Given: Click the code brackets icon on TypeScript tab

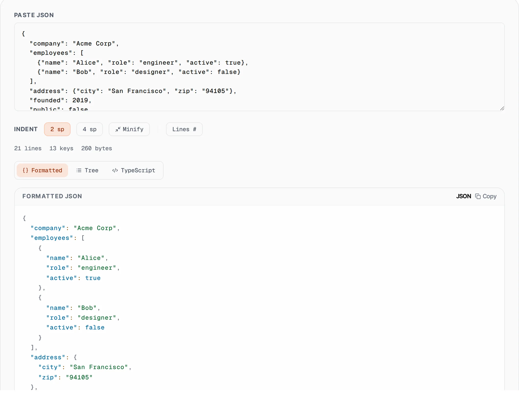Looking at the screenshot, I should (x=115, y=170).
